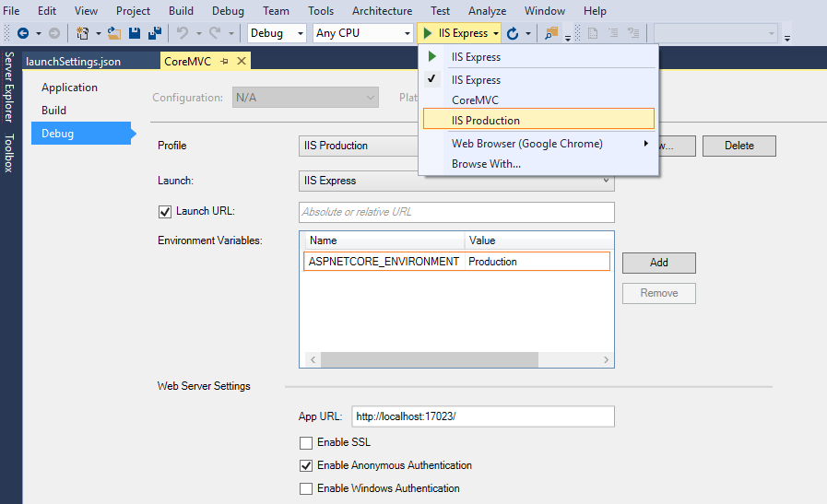Toggle Enable Anonymous Authentication checkbox
This screenshot has height=504, width=827.
tap(306, 466)
